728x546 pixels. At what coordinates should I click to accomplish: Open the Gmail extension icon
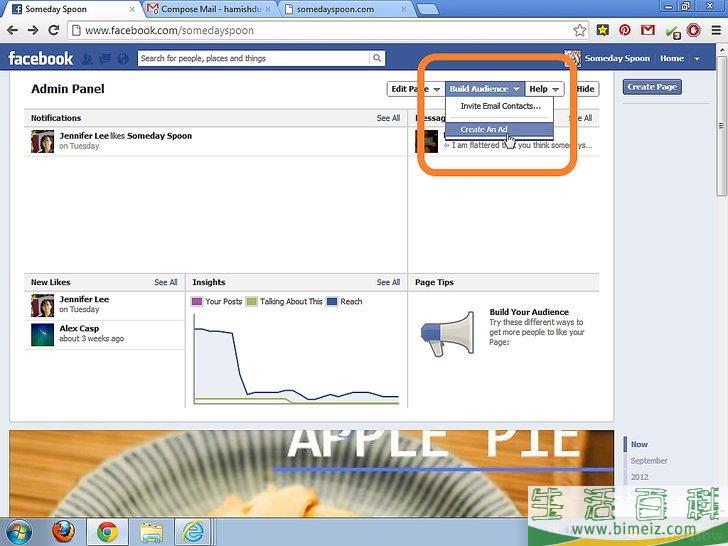coord(648,30)
